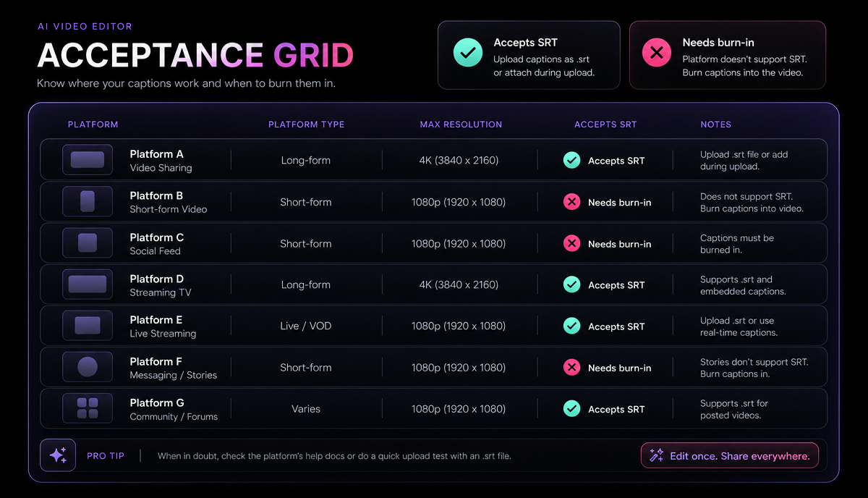Click the Platform D streaming TV icon
The width and height of the screenshot is (868, 498).
(88, 284)
